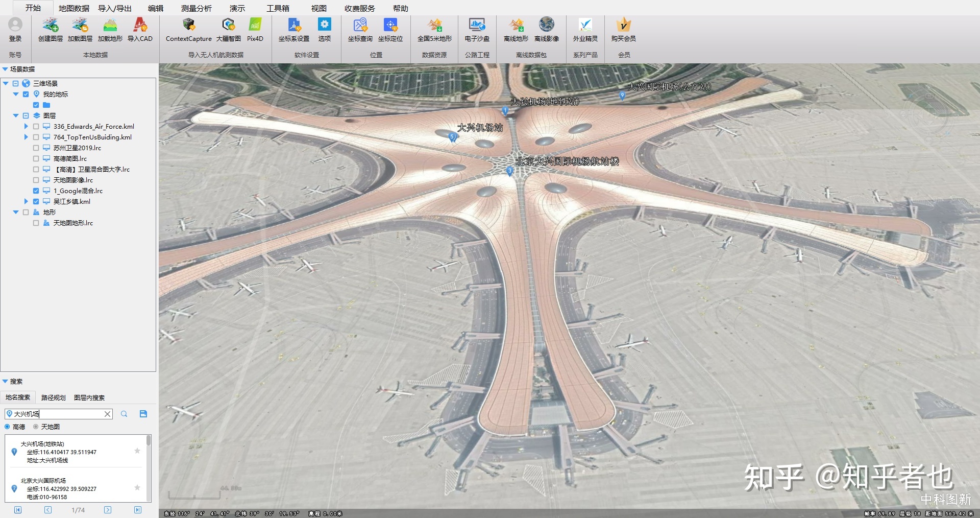Uncheck the 1_Google混合.lrc layer

(36, 191)
